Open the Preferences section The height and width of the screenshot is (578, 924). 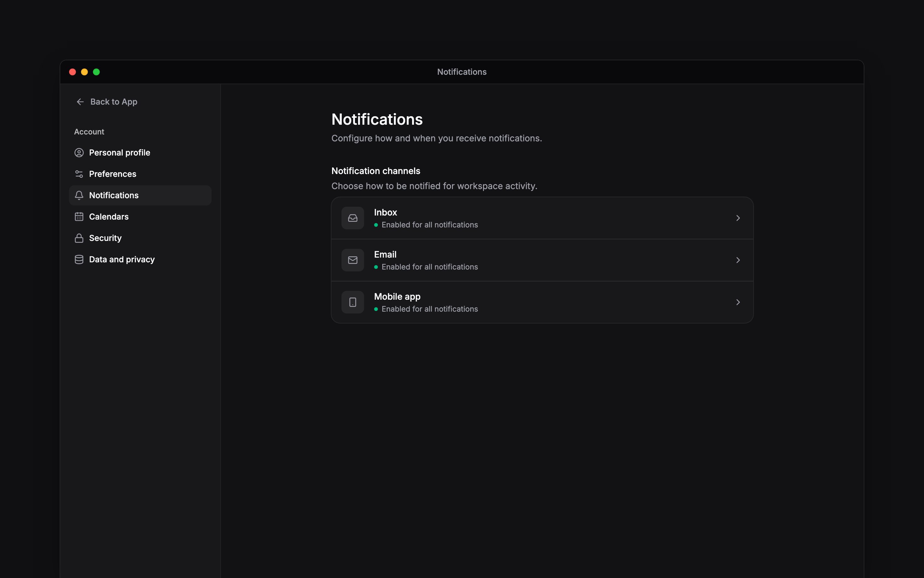tap(140, 174)
